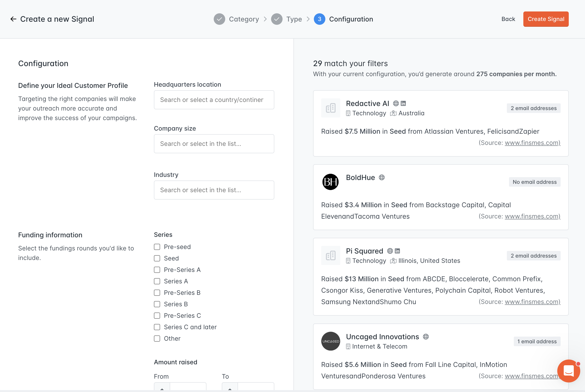Click the map icon beside Illinois, United States
585x392 pixels.
(x=393, y=261)
